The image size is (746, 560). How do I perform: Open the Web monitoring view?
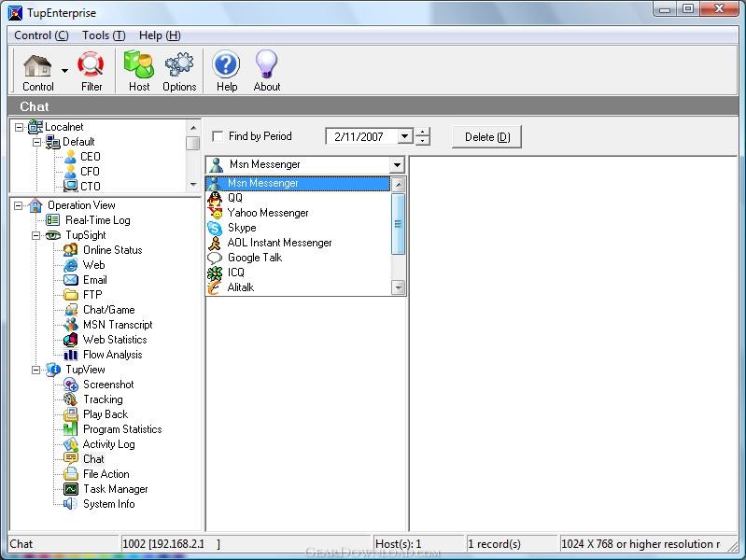93,265
